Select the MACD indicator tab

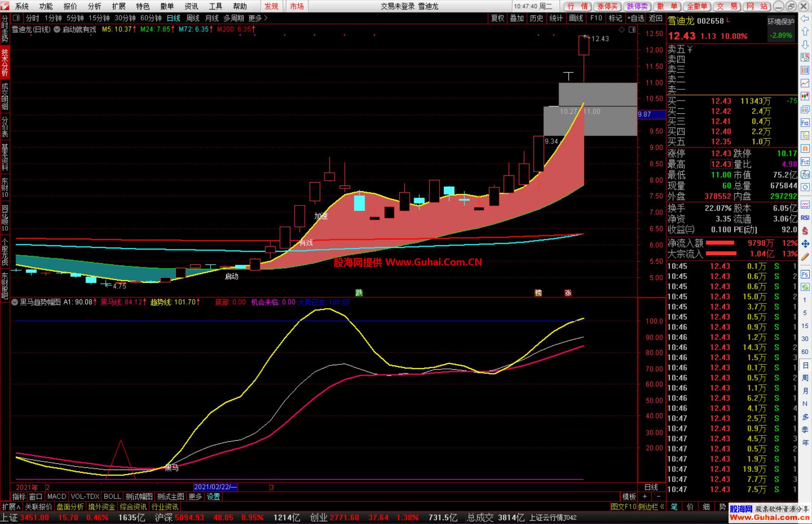coord(57,497)
